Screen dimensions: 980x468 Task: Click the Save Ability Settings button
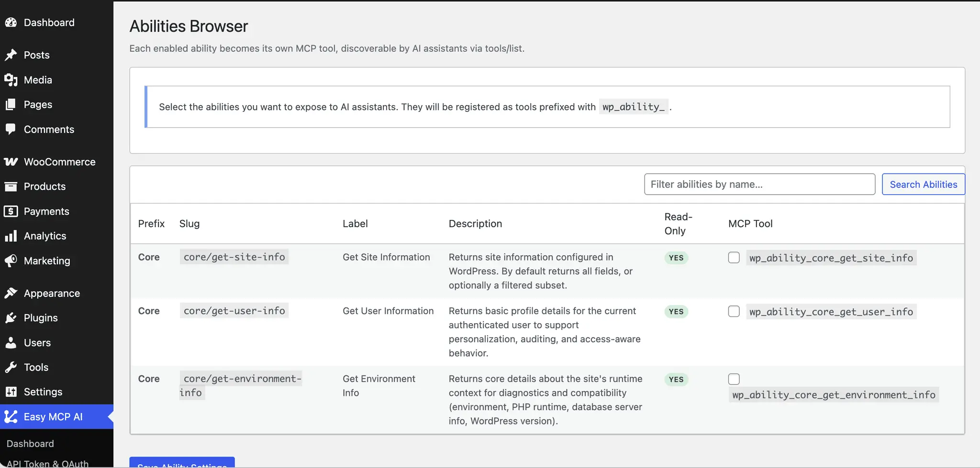pos(182,463)
